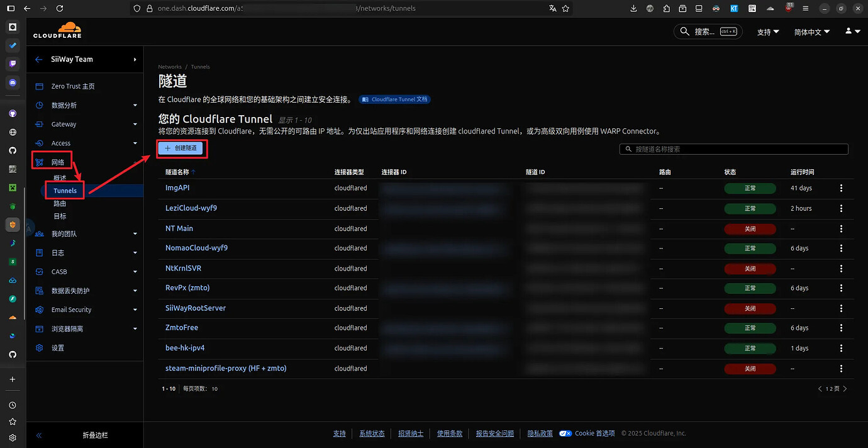Open SiiWay Team account switcher
Image resolution: width=868 pixels, height=448 pixels.
click(x=85, y=59)
